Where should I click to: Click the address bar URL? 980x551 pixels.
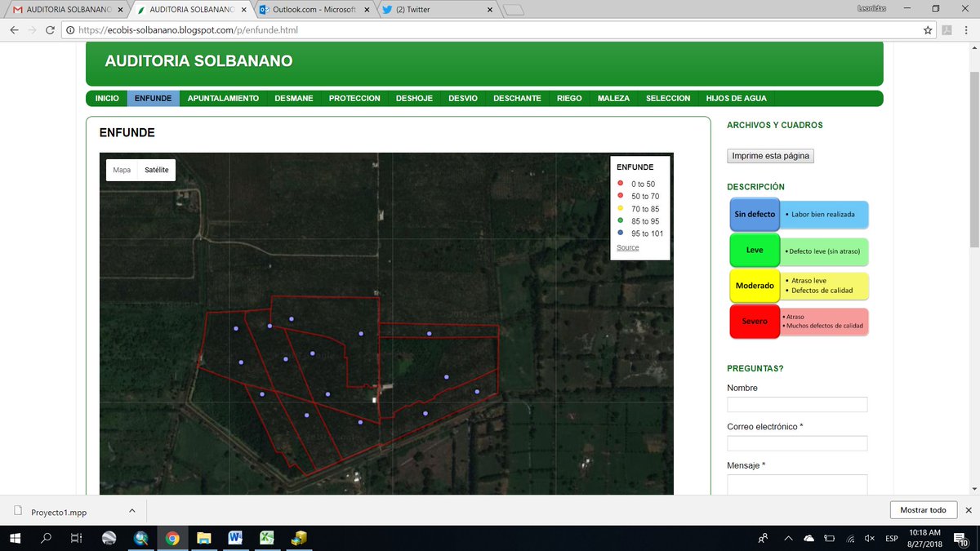tap(188, 29)
